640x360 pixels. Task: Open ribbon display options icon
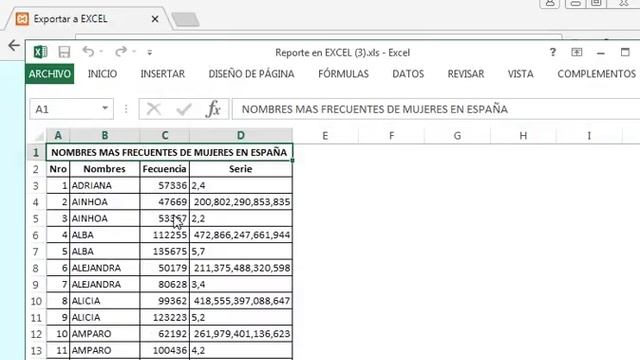click(576, 52)
